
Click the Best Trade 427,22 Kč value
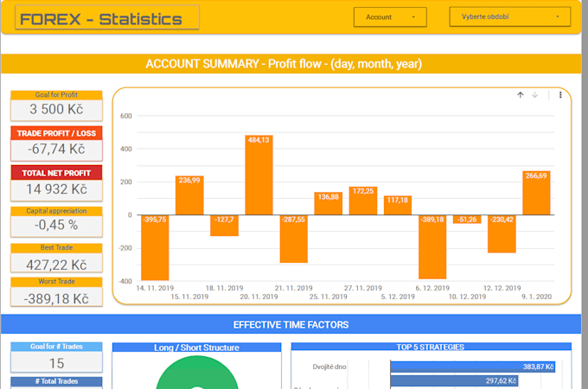pyautogui.click(x=56, y=265)
